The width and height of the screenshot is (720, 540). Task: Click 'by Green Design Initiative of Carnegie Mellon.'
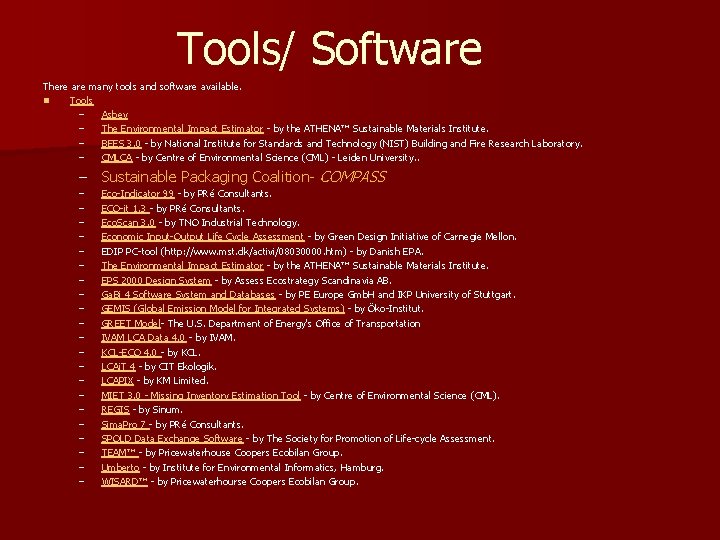(x=416, y=236)
